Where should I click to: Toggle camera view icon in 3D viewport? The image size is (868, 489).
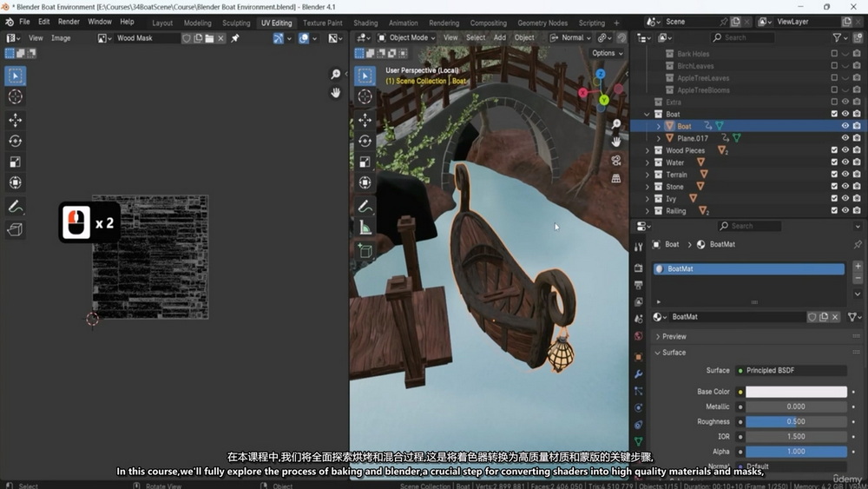coord(616,161)
